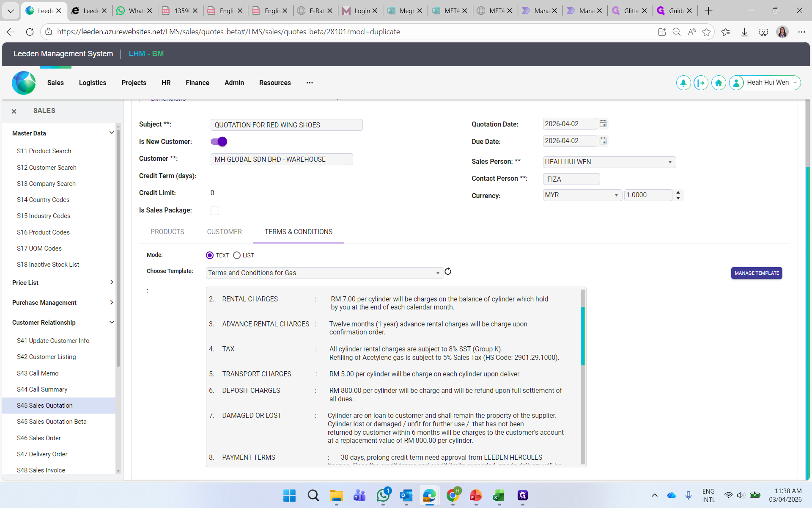Add this page to favorites
This screenshot has width=812, height=508.
(706, 32)
